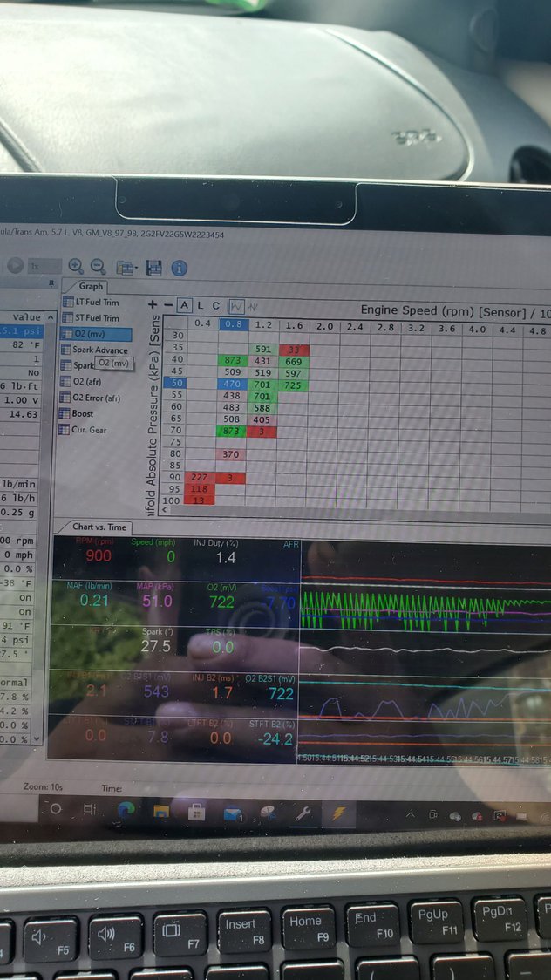Toggle the C display mode button
The height and width of the screenshot is (980, 551).
pos(216,305)
